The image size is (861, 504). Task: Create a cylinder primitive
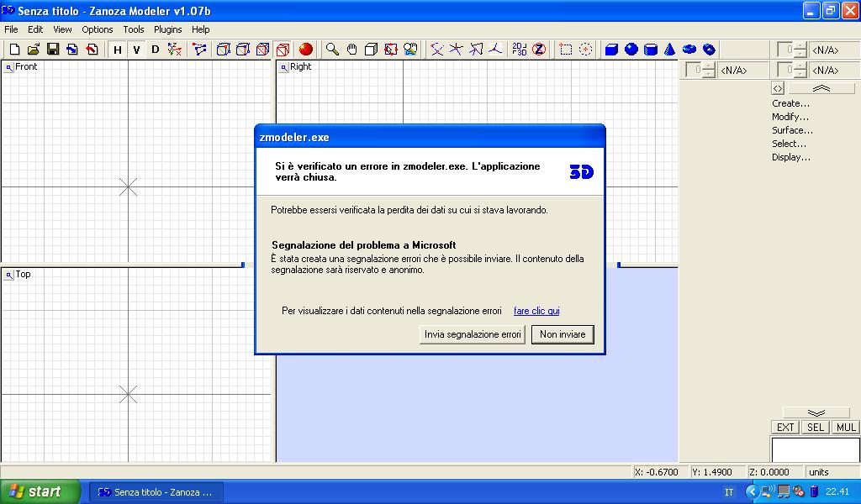click(x=651, y=50)
